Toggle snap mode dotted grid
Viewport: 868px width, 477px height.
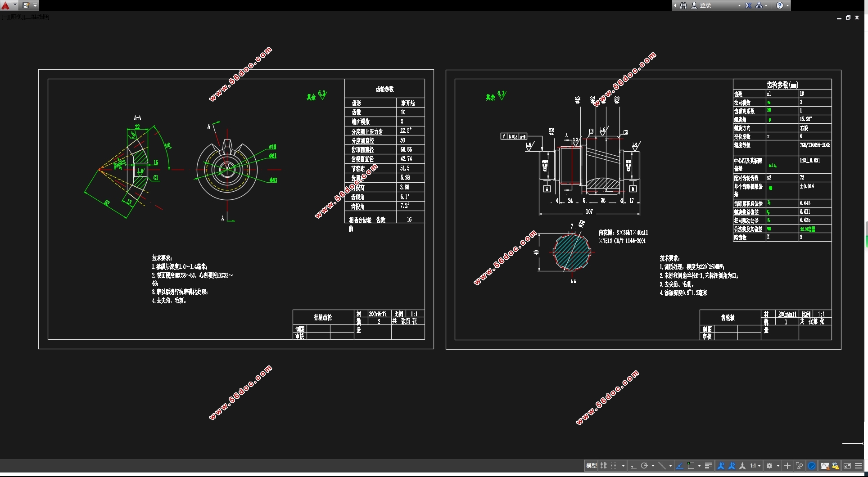[615, 466]
